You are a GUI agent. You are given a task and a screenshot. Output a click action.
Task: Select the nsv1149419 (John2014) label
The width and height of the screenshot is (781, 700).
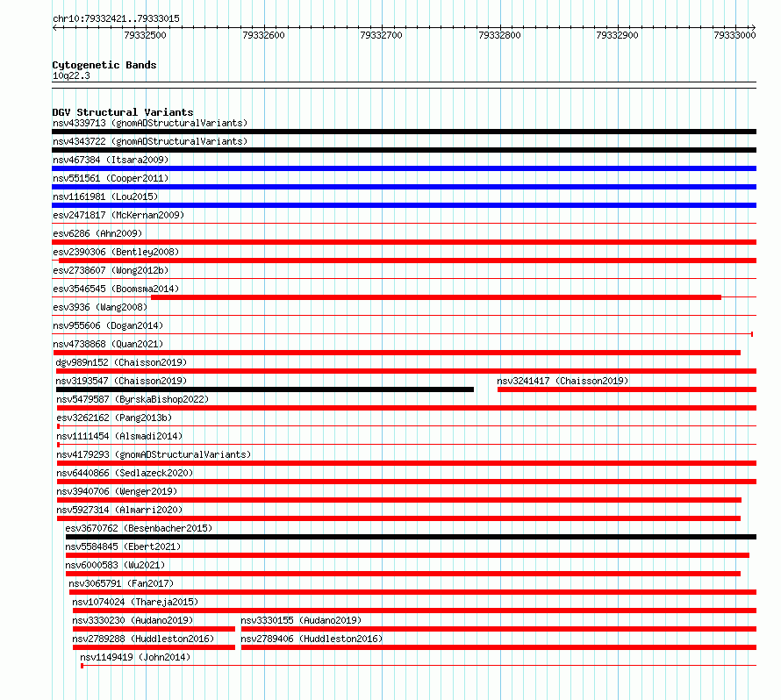click(x=135, y=657)
